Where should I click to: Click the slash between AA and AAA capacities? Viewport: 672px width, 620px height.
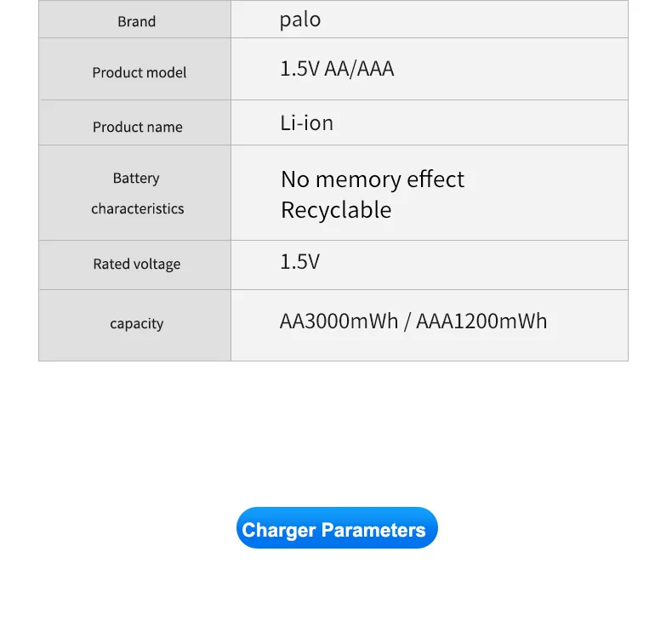[x=407, y=321]
